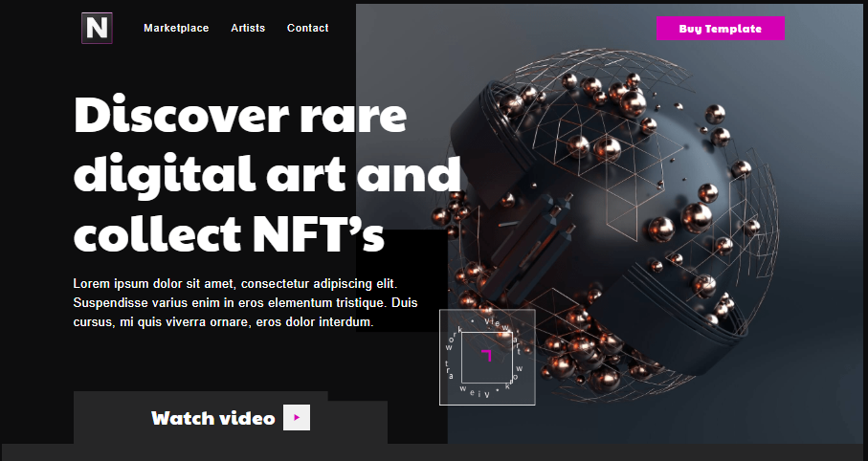868x461 pixels.
Task: Click the N logo icon
Action: point(97,28)
